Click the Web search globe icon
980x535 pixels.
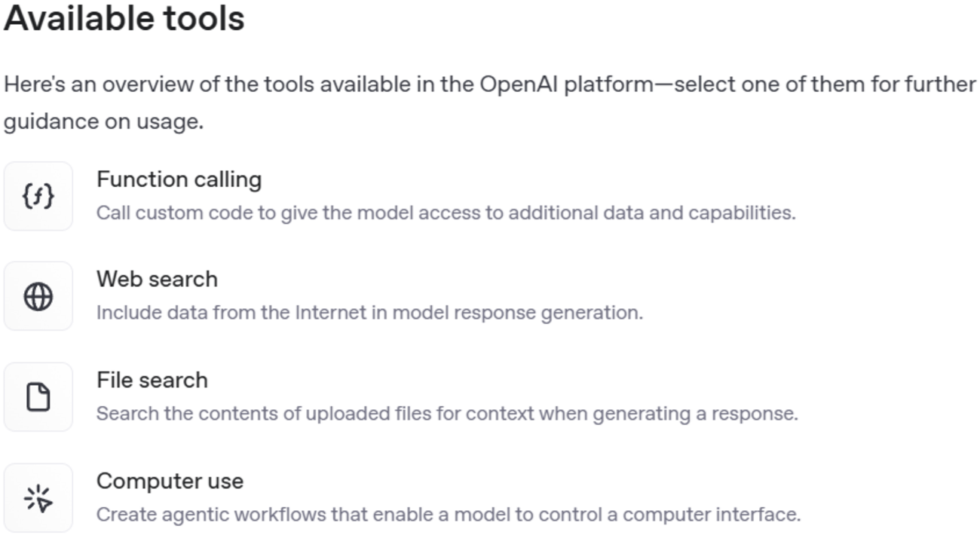(x=38, y=296)
